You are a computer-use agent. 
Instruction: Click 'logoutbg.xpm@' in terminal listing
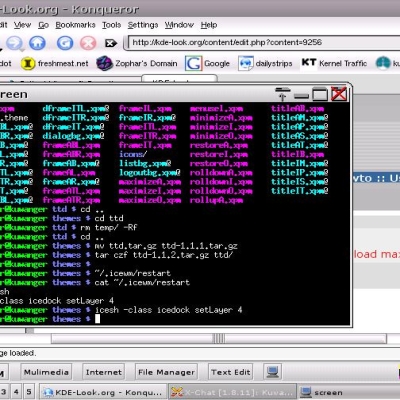[150, 173]
